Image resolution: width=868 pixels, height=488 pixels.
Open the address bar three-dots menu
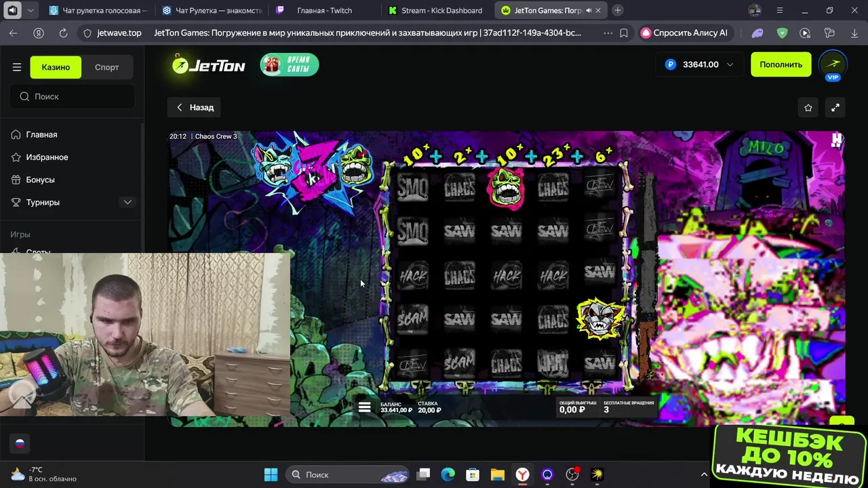[608, 33]
